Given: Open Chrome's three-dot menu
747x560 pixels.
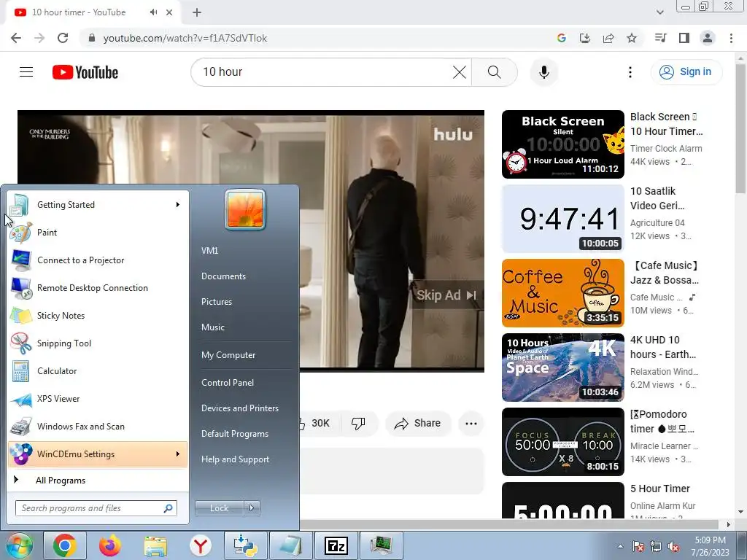Looking at the screenshot, I should tap(731, 38).
